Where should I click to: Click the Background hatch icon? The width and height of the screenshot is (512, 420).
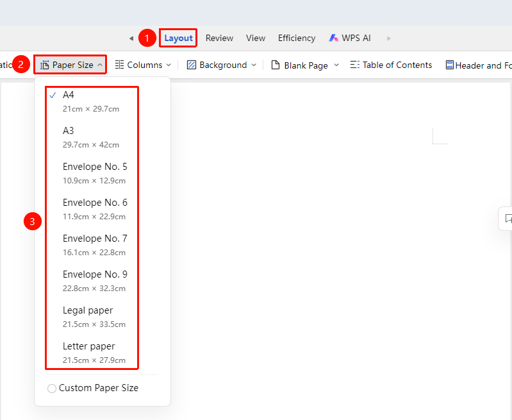(192, 65)
